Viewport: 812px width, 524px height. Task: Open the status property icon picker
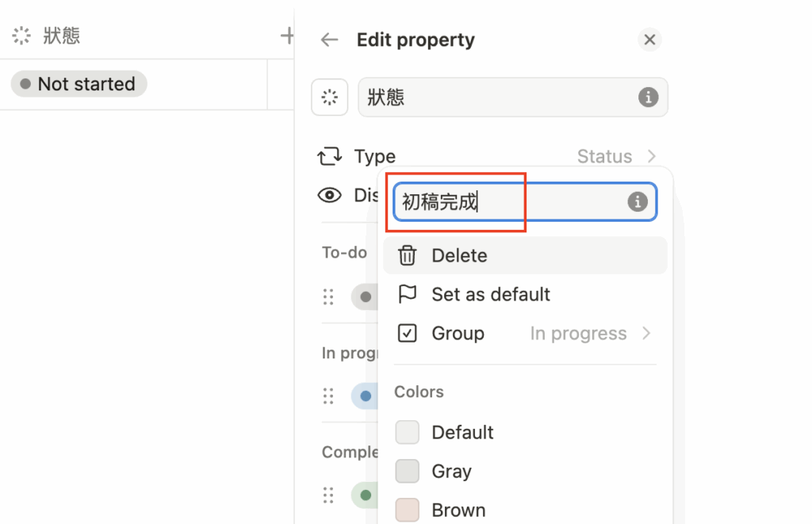[329, 97]
